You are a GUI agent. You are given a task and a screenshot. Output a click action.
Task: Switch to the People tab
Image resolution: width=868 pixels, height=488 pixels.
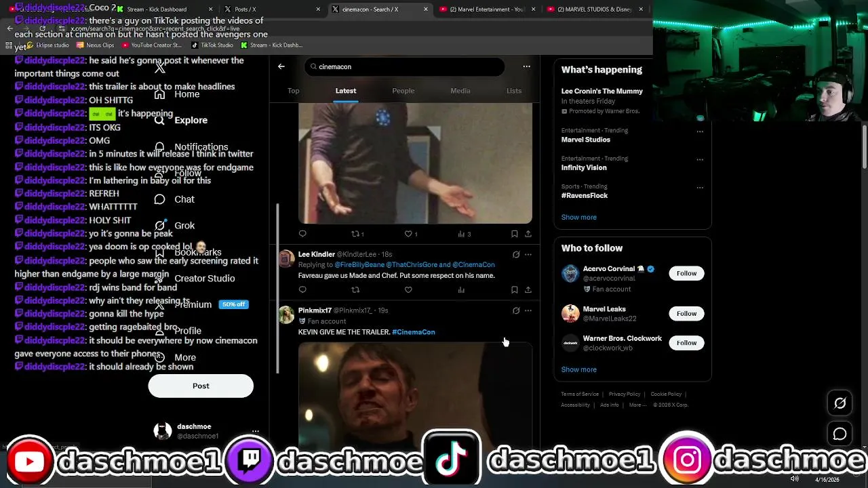coord(403,91)
